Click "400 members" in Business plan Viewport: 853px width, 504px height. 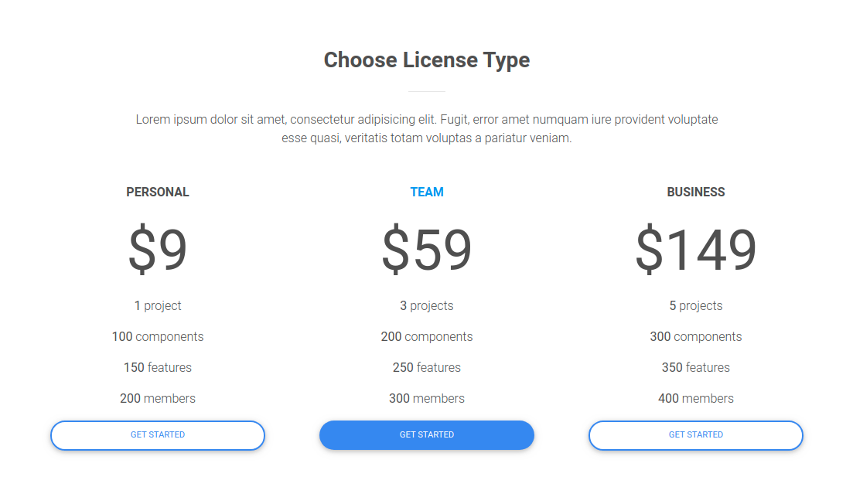coord(696,399)
